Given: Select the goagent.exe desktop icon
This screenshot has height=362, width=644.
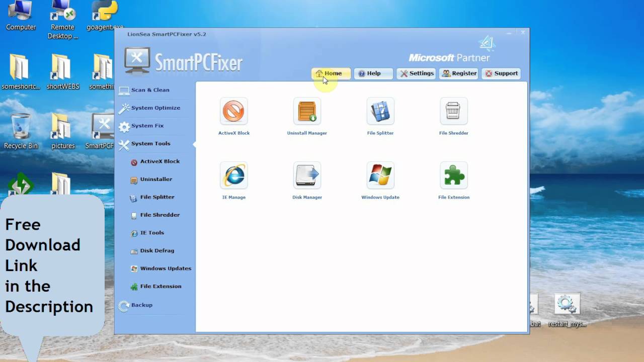Looking at the screenshot, I should pos(105,16).
